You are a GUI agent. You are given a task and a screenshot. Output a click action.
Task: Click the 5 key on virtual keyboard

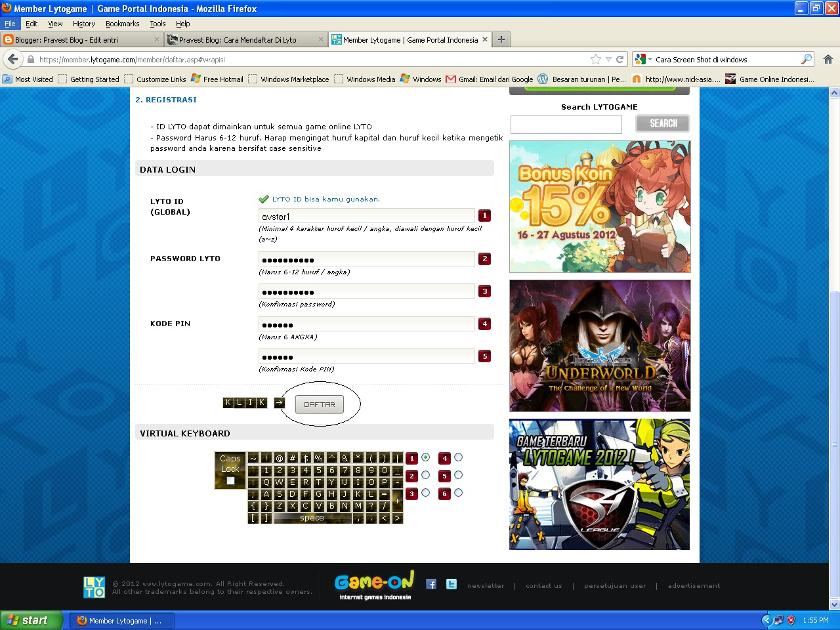point(319,471)
